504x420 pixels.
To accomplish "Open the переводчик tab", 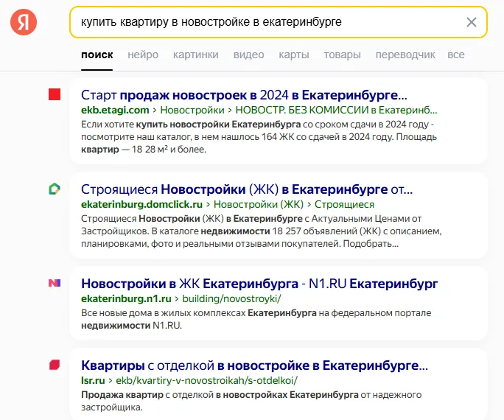I will (405, 55).
